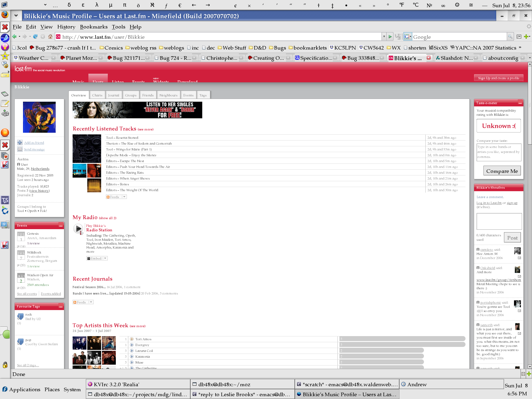The image size is (532, 399).
Task: Click the green Go arrow beside the address bar
Action: click(390, 37)
